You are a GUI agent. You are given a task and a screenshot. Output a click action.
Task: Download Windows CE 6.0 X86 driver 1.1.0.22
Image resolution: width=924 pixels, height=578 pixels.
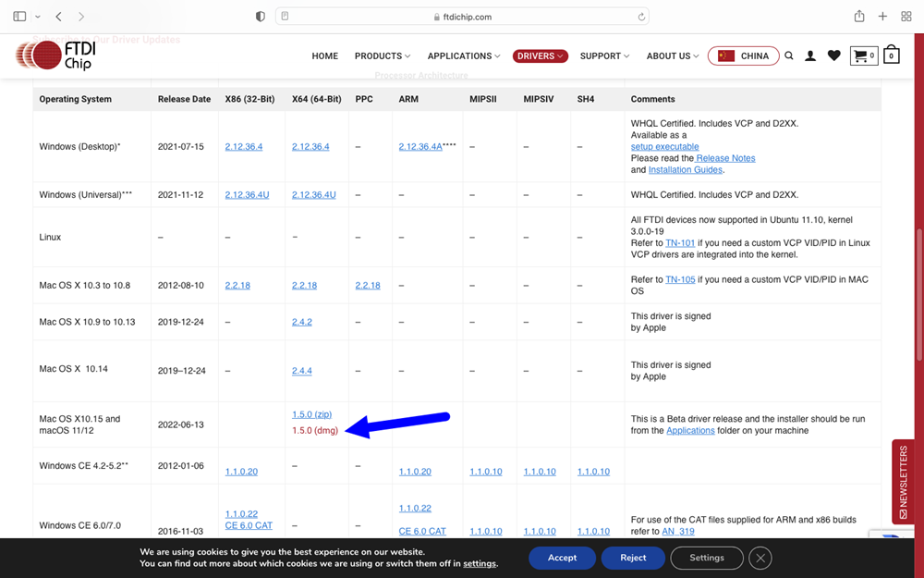pyautogui.click(x=241, y=514)
